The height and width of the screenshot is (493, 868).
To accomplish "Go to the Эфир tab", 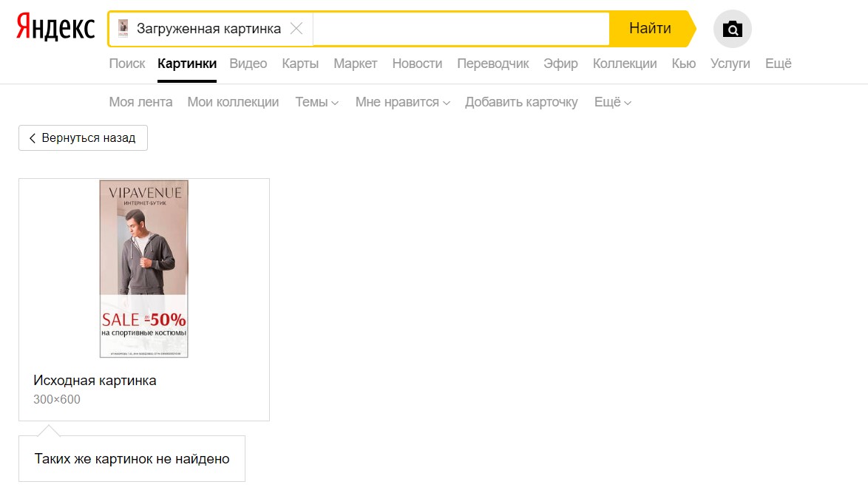I will pos(560,64).
